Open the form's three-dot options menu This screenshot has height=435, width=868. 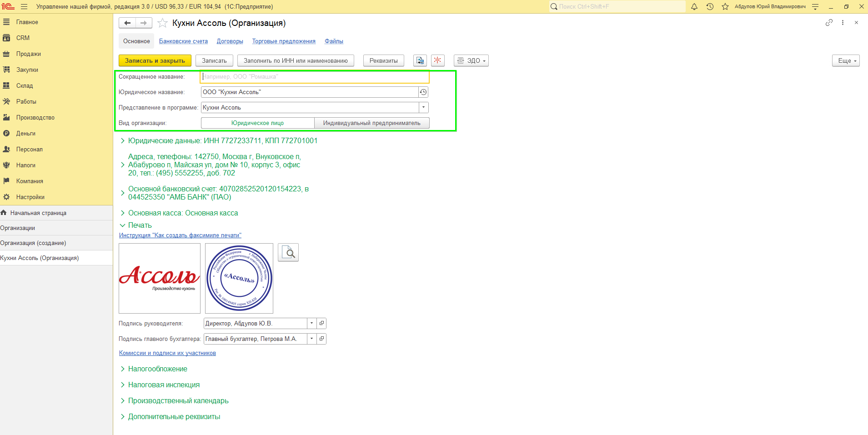pos(843,23)
